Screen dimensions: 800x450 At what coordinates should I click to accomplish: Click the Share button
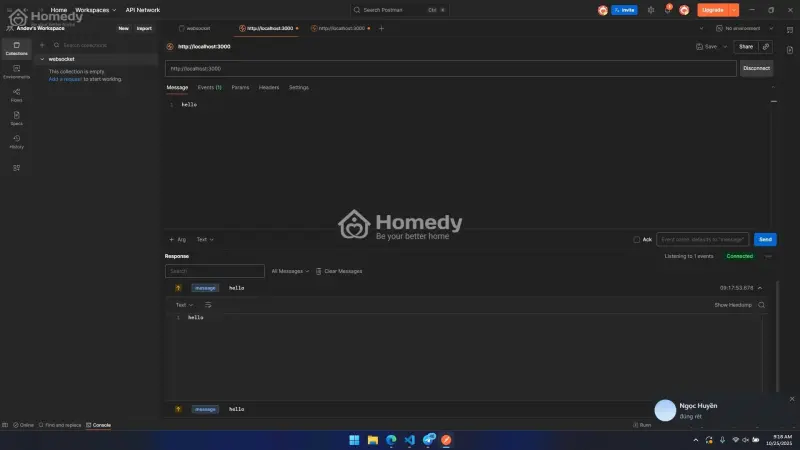[x=745, y=47]
